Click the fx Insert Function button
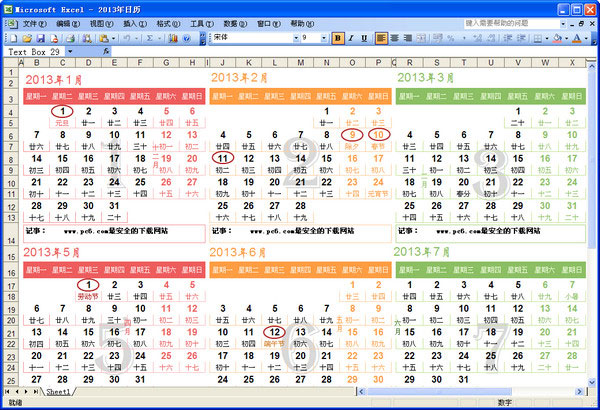This screenshot has height=410, width=600. [x=106, y=51]
